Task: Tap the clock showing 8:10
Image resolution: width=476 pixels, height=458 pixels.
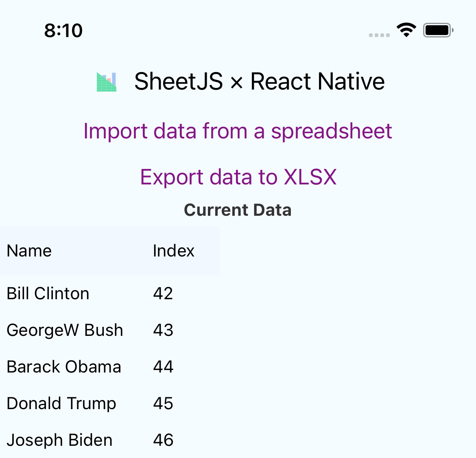Action: [x=63, y=30]
